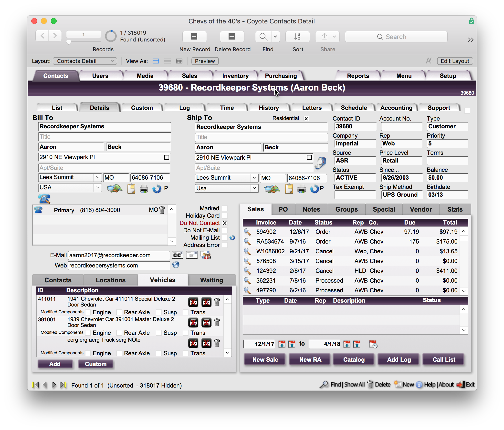
Task: Switch to the Inventory tab
Action: 235,76
